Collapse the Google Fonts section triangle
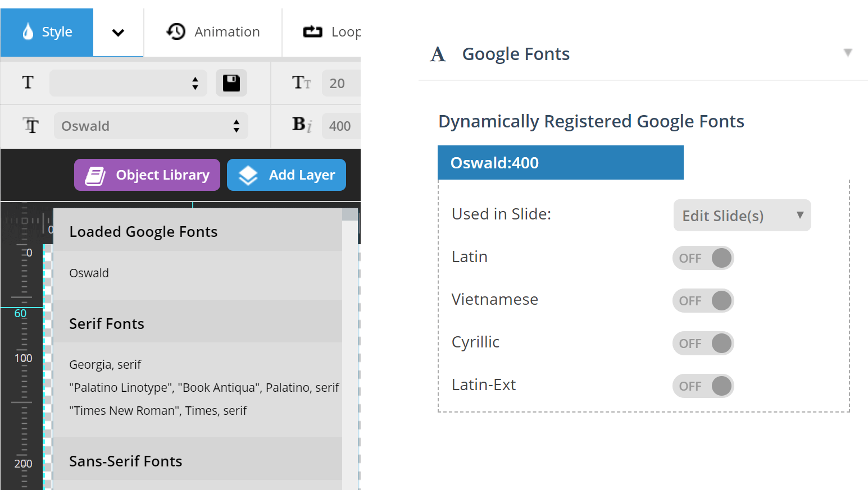 point(847,52)
